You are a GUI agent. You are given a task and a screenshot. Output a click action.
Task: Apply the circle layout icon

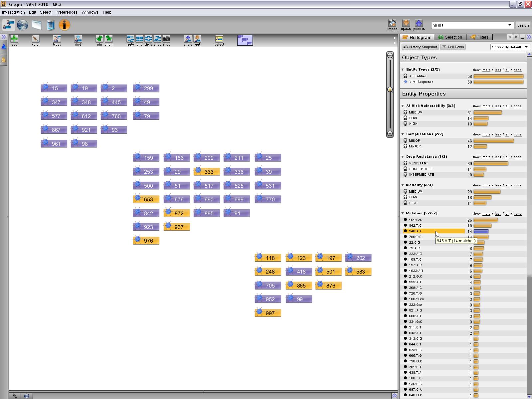[148, 39]
